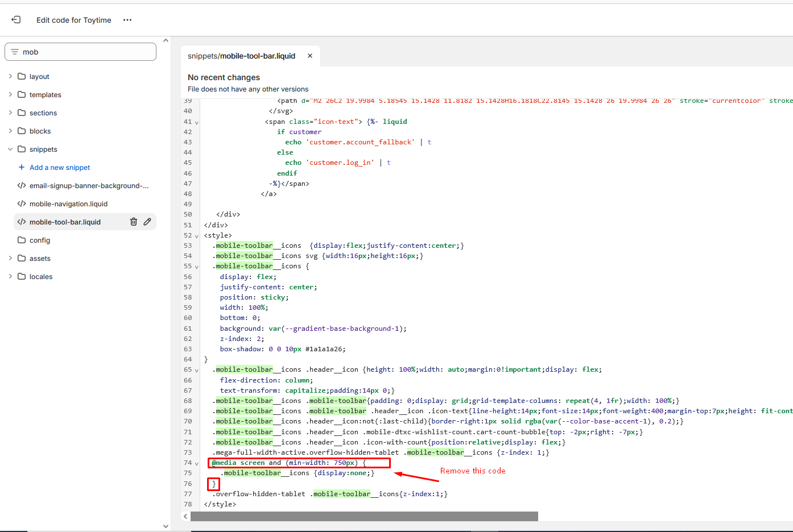Click 'customer.log_in' string on line 45
793x532 pixels.
click(340, 163)
